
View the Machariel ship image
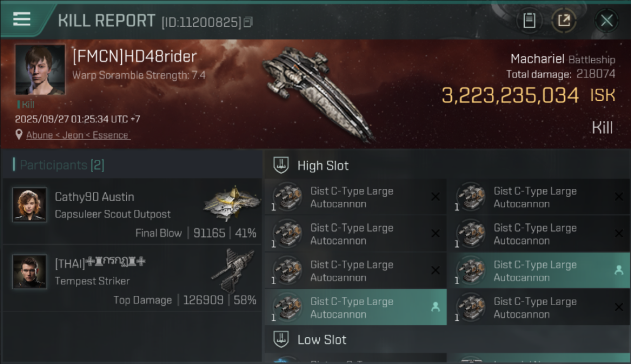(x=318, y=94)
